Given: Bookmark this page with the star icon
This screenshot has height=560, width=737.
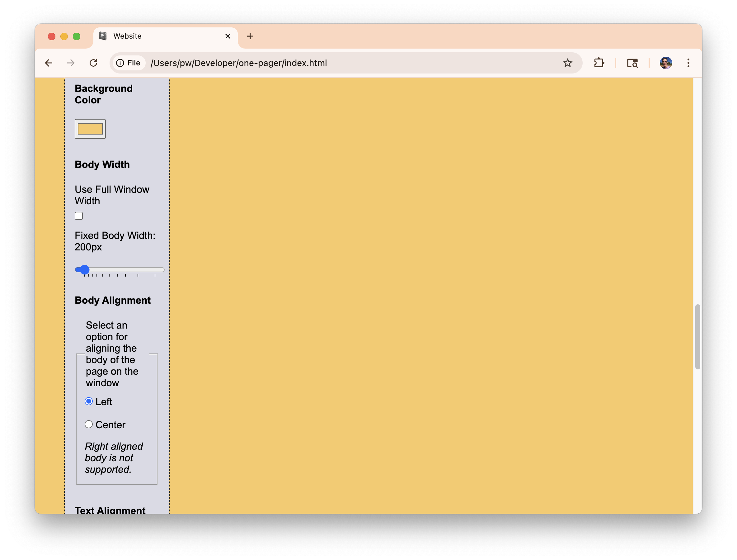Looking at the screenshot, I should 568,63.
